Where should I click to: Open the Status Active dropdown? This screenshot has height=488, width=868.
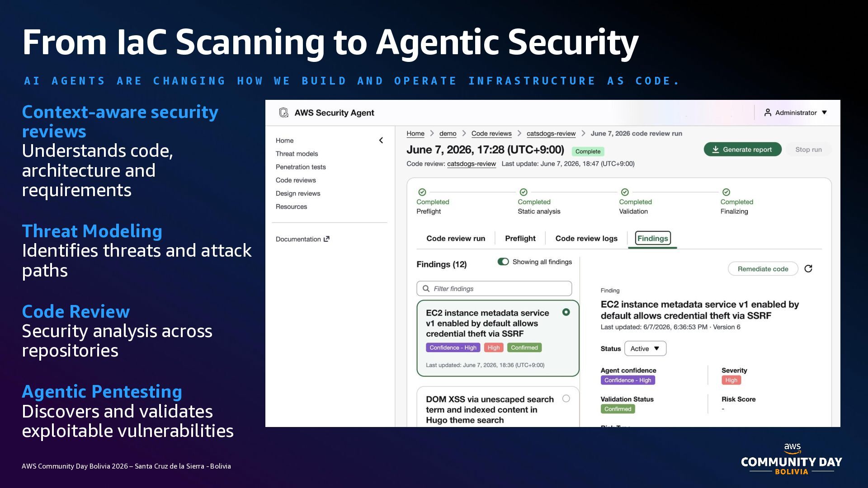[x=645, y=348]
